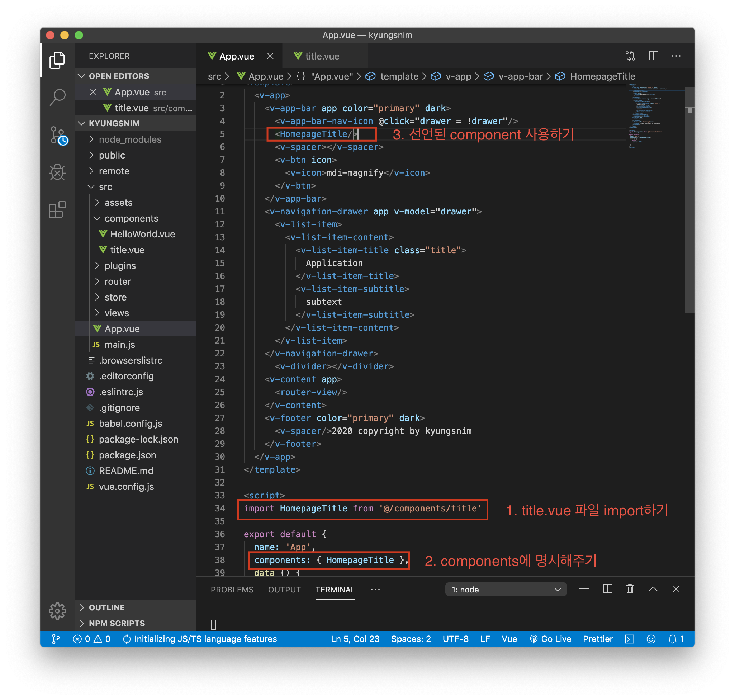Image resolution: width=735 pixels, height=700 pixels.
Task: Click the Open Changes compare icon
Action: tap(630, 56)
